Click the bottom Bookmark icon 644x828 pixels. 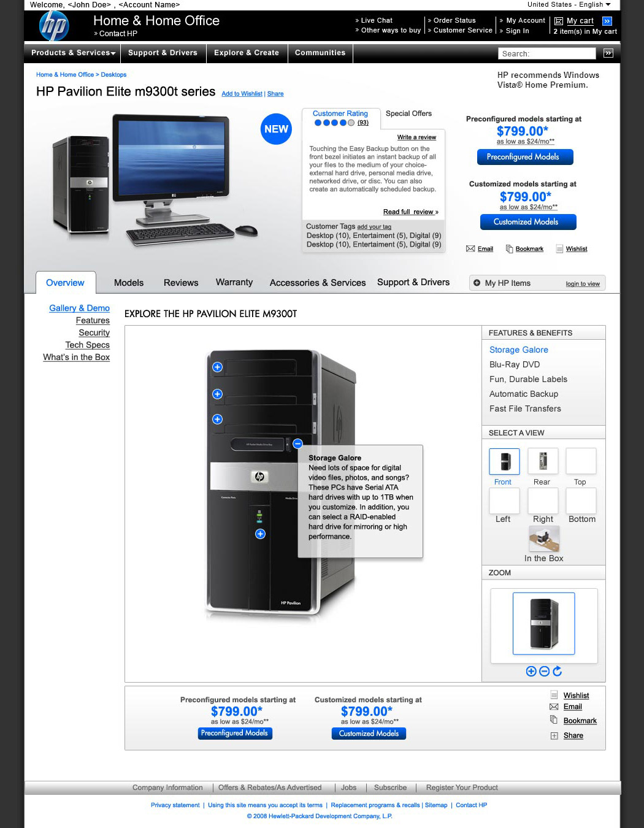click(x=554, y=720)
